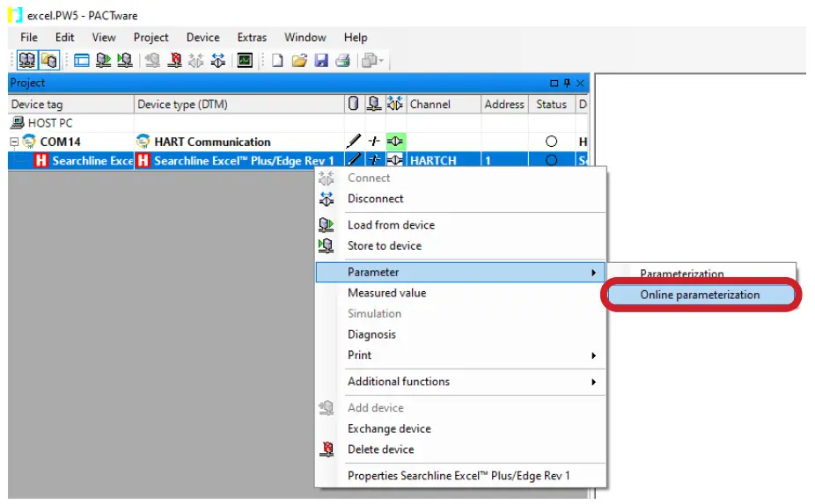The height and width of the screenshot is (504, 815).
Task: Click the Disconnect toolbar icon
Action: coord(217,61)
